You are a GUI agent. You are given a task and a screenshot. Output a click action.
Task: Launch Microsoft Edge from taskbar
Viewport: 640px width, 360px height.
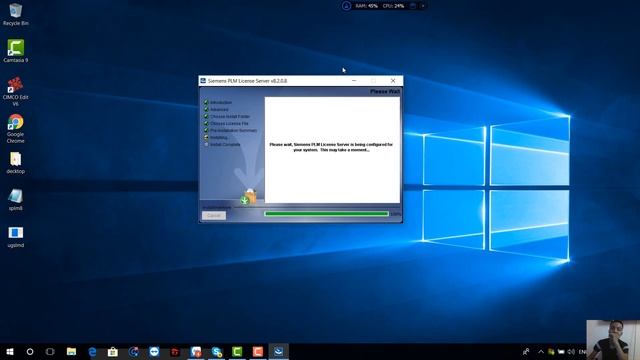[x=92, y=351]
